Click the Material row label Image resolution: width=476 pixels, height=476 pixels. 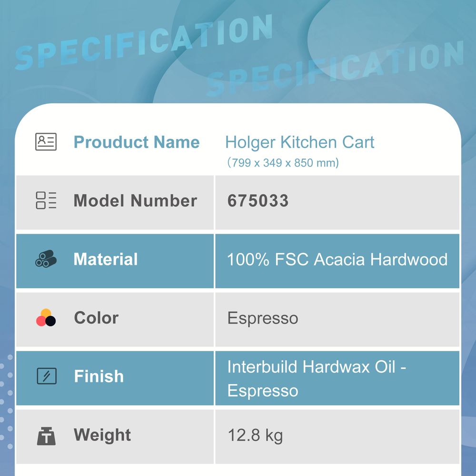point(106,259)
